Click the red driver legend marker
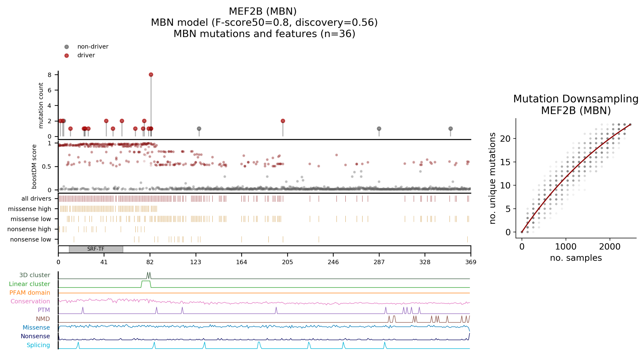Viewport: 644px width, 357px height. coord(66,56)
